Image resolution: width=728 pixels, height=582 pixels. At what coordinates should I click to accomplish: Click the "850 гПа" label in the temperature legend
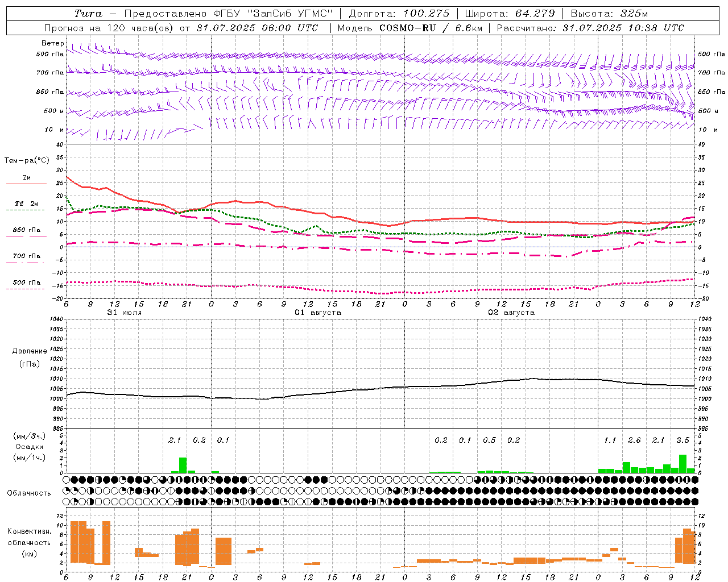(27, 230)
